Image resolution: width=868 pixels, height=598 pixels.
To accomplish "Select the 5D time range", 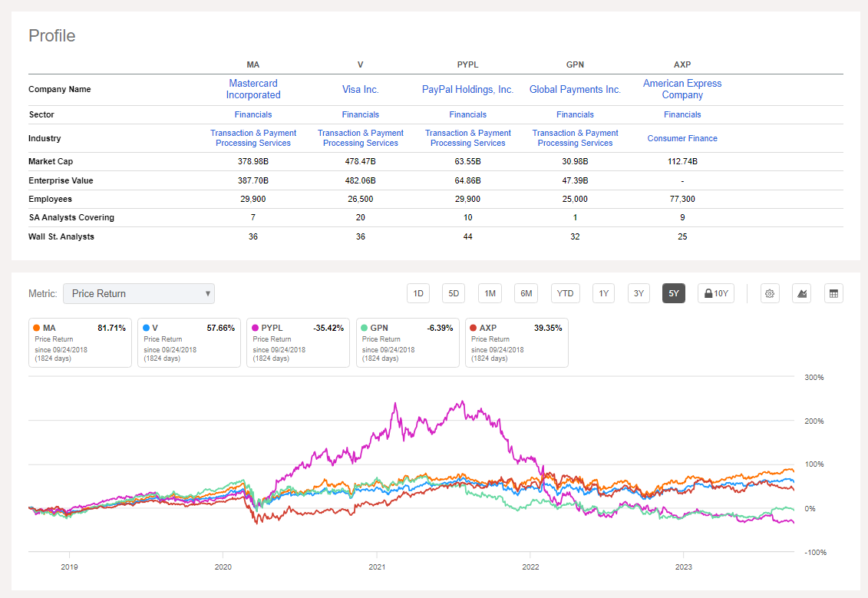I will (454, 293).
